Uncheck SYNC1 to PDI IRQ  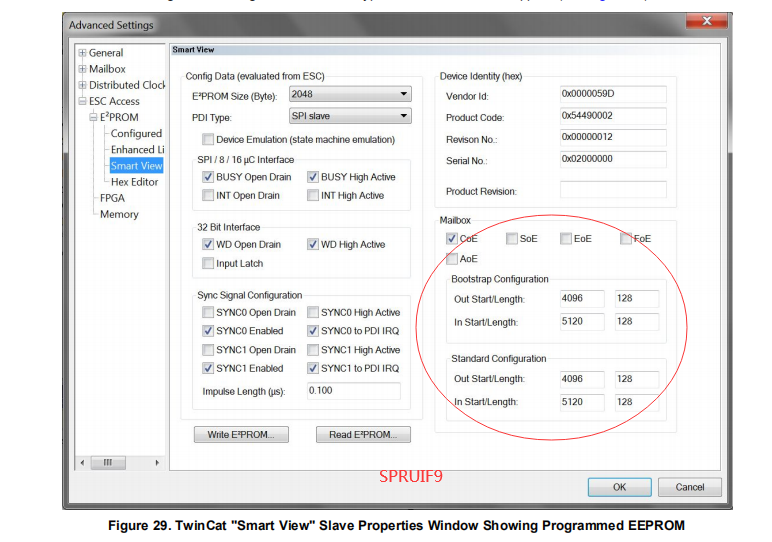(313, 368)
